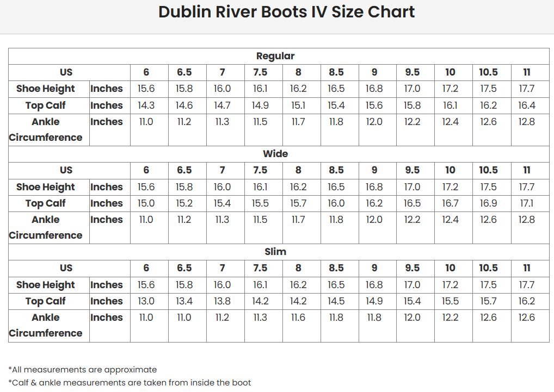Click Slim Top Calf value "14.5" for size 8.5
Viewport: 554px width, 392px height.
click(x=336, y=301)
